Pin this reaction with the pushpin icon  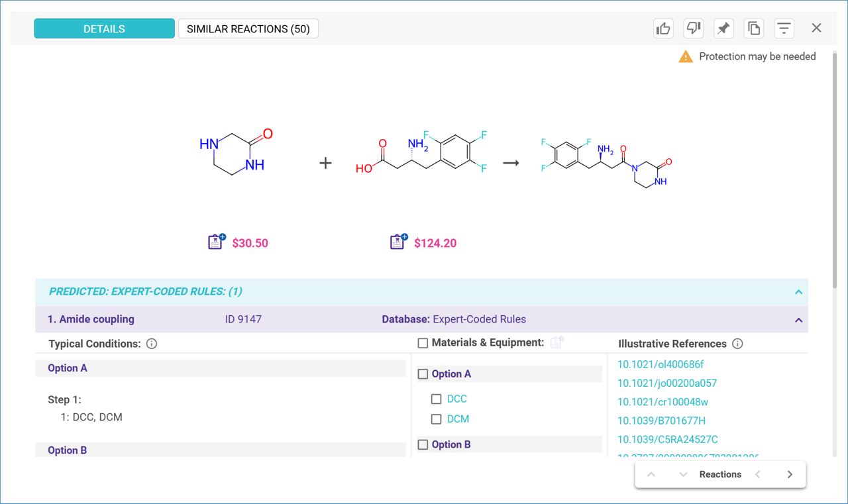click(x=723, y=28)
